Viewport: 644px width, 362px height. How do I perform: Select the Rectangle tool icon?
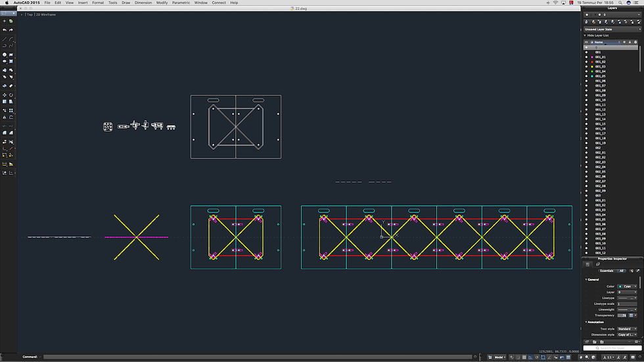click(11, 55)
